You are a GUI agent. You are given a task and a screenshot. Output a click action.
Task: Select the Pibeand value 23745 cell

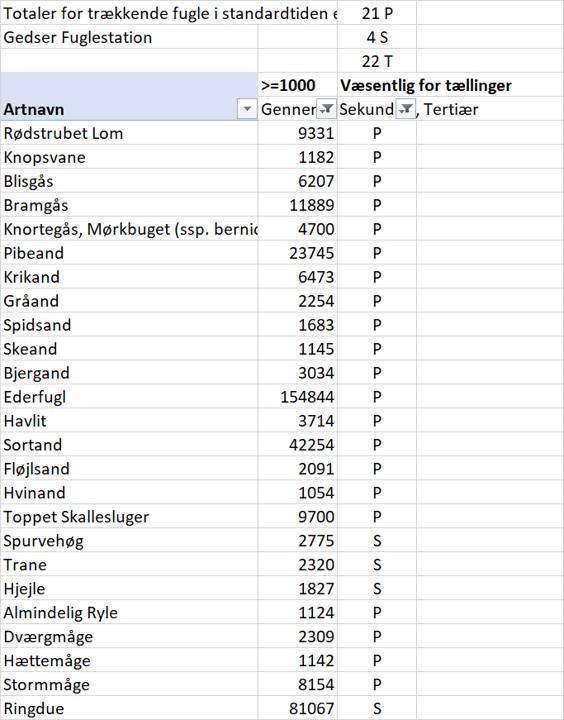pos(298,253)
